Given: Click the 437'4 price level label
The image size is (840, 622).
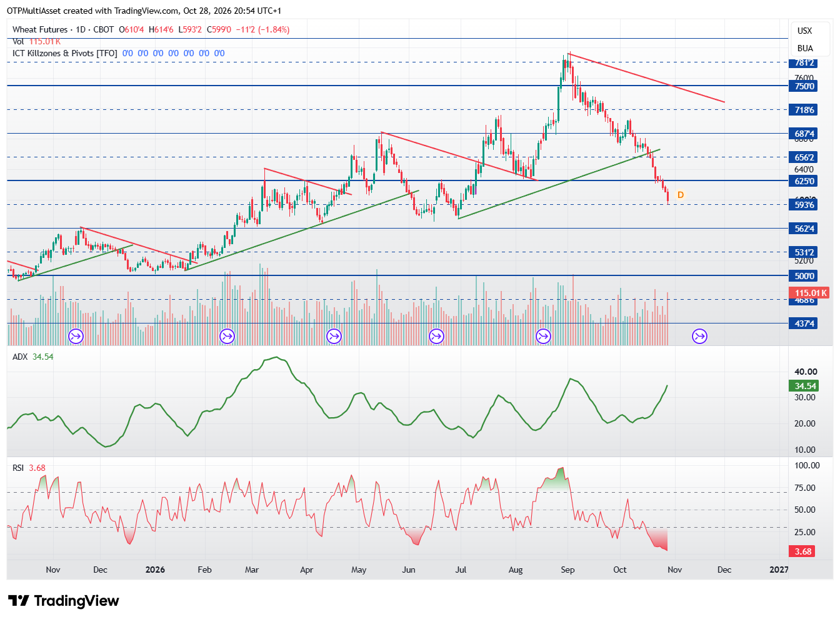Looking at the screenshot, I should coord(804,323).
